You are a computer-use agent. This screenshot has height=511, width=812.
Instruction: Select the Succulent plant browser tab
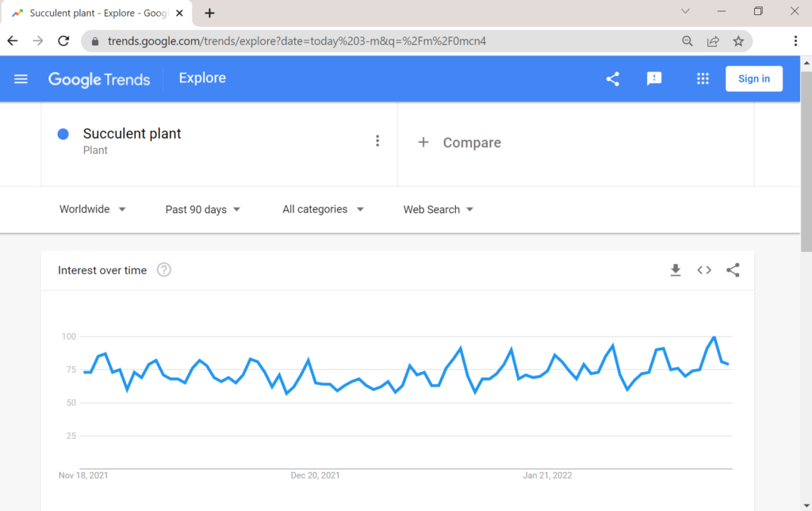[x=97, y=13]
